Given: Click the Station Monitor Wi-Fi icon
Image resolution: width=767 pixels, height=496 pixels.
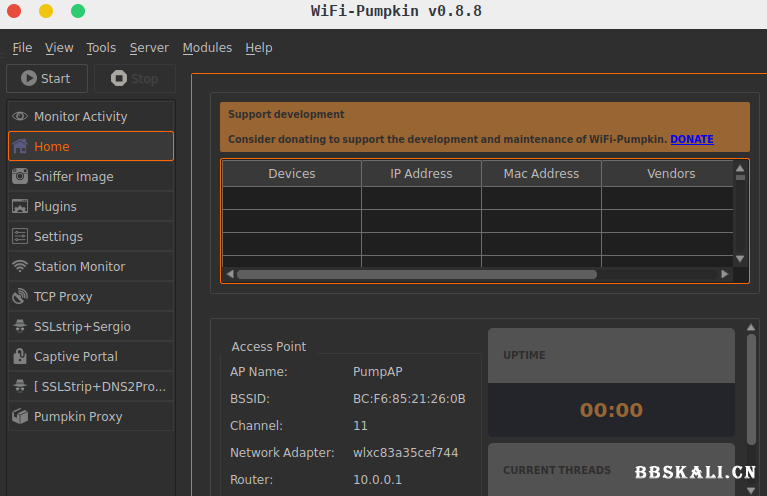Looking at the screenshot, I should [x=20, y=267].
